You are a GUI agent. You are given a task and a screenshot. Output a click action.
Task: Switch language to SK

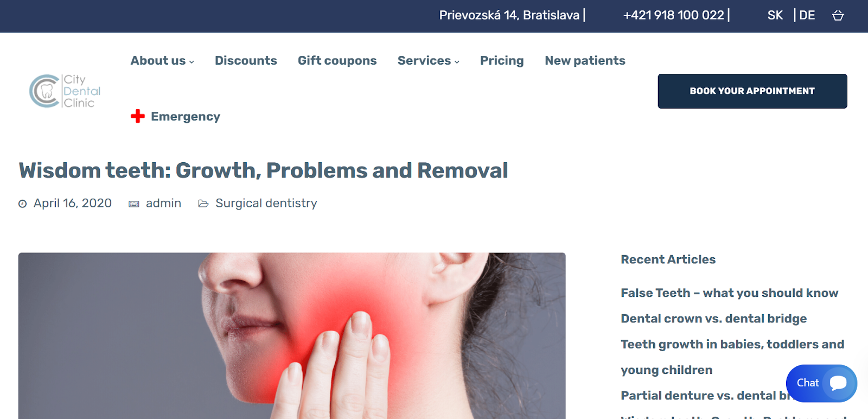775,15
